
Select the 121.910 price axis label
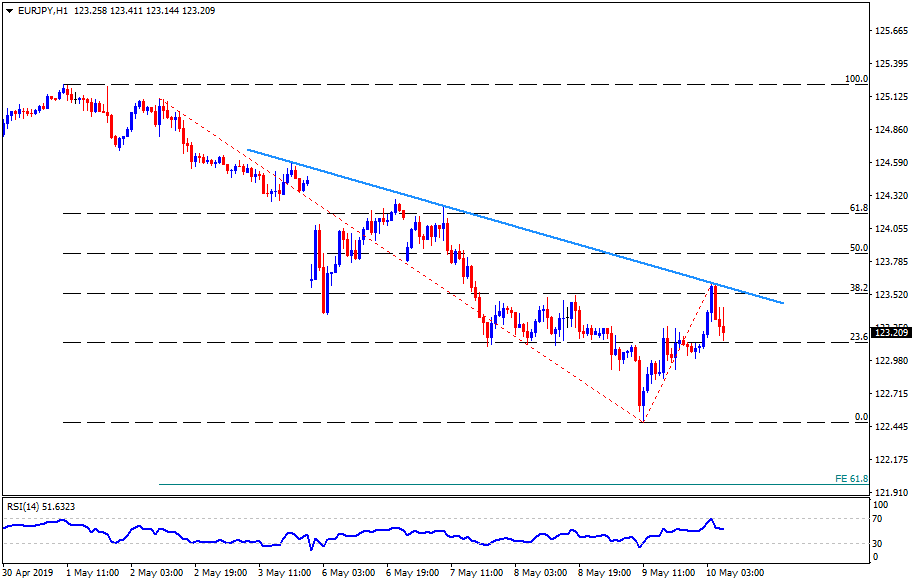click(890, 493)
